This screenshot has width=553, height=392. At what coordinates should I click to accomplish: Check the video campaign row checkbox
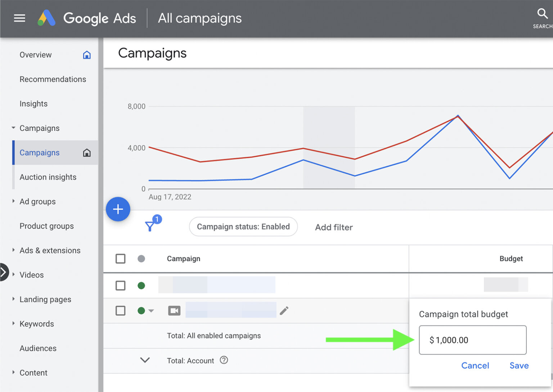pyautogui.click(x=120, y=310)
